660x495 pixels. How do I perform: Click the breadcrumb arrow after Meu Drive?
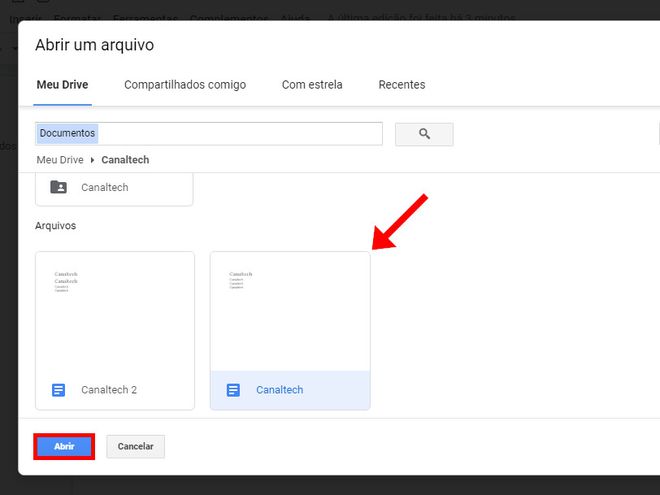[x=92, y=160]
